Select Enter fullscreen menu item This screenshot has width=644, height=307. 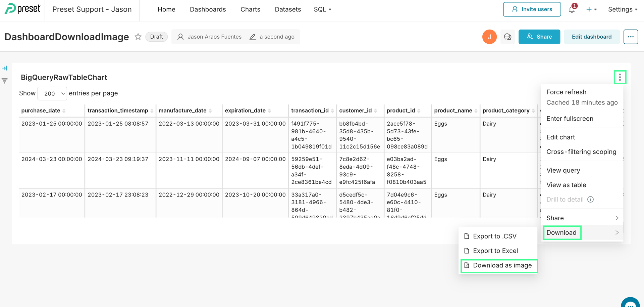point(582,119)
